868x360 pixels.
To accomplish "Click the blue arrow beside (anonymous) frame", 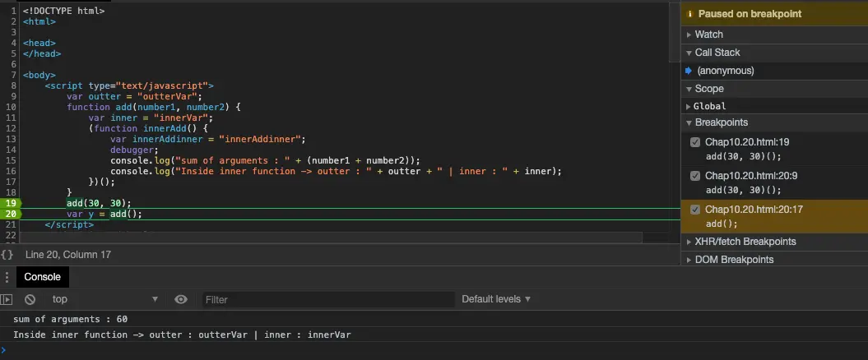I will coord(688,71).
